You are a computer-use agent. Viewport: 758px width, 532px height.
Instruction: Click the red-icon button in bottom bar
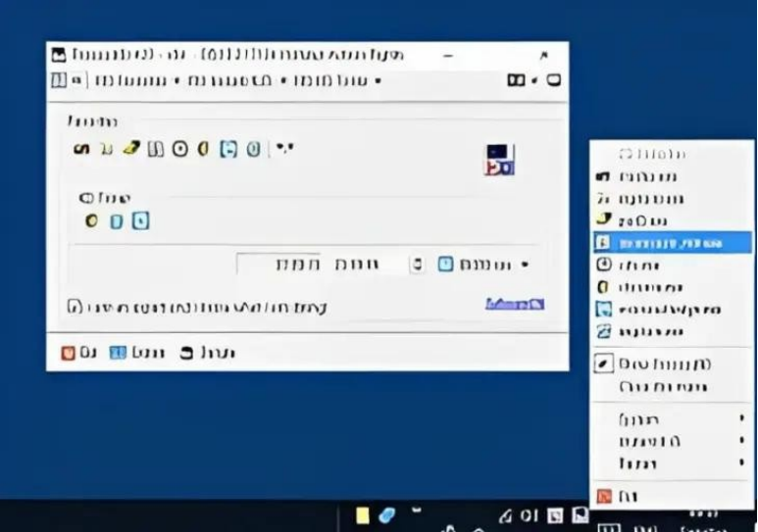pos(78,353)
